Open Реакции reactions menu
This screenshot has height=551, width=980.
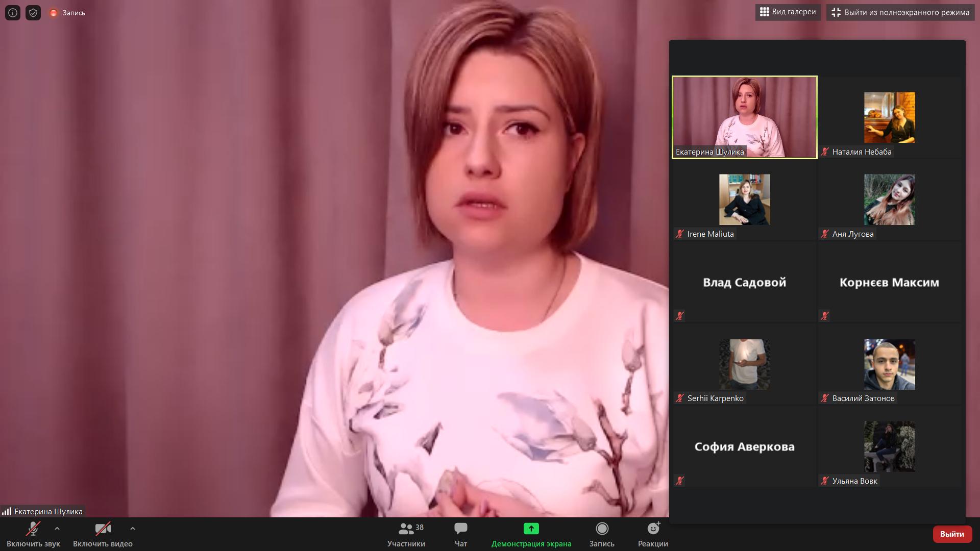point(653,534)
